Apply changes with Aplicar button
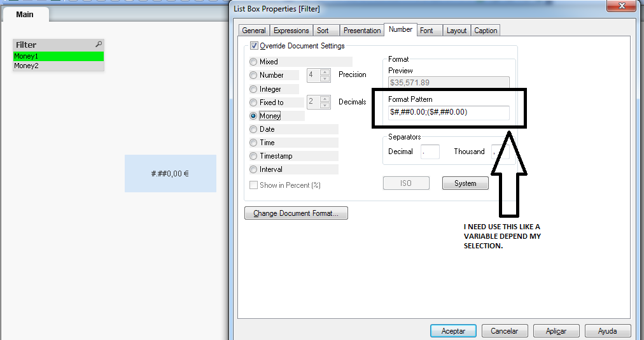Image resolution: width=644 pixels, height=340 pixels. (556, 331)
